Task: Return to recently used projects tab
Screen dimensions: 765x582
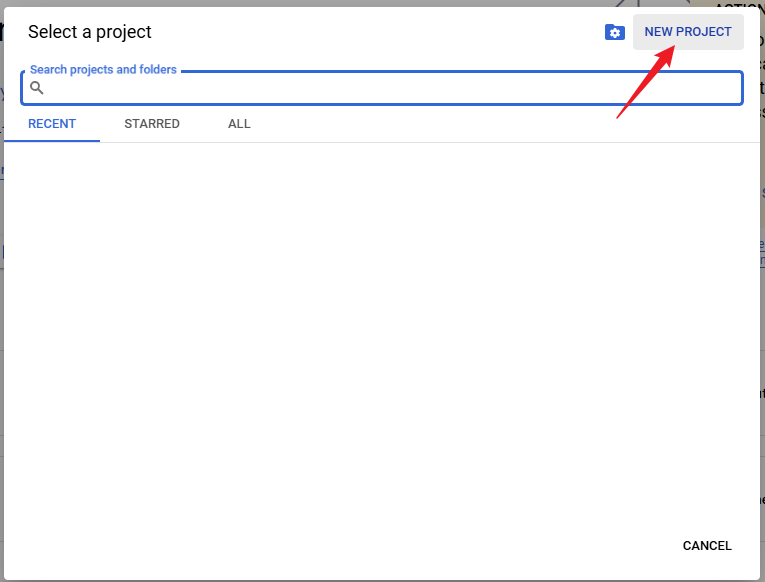Action: pos(52,124)
